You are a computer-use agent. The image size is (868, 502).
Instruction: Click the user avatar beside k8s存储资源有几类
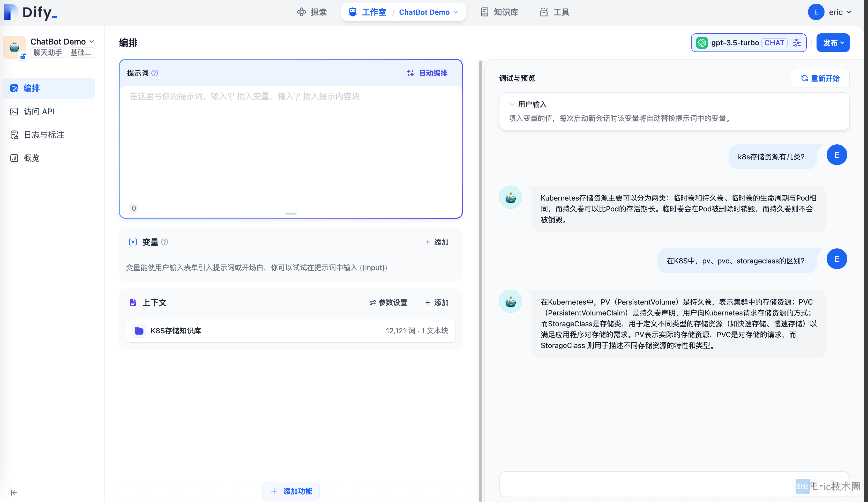837,155
